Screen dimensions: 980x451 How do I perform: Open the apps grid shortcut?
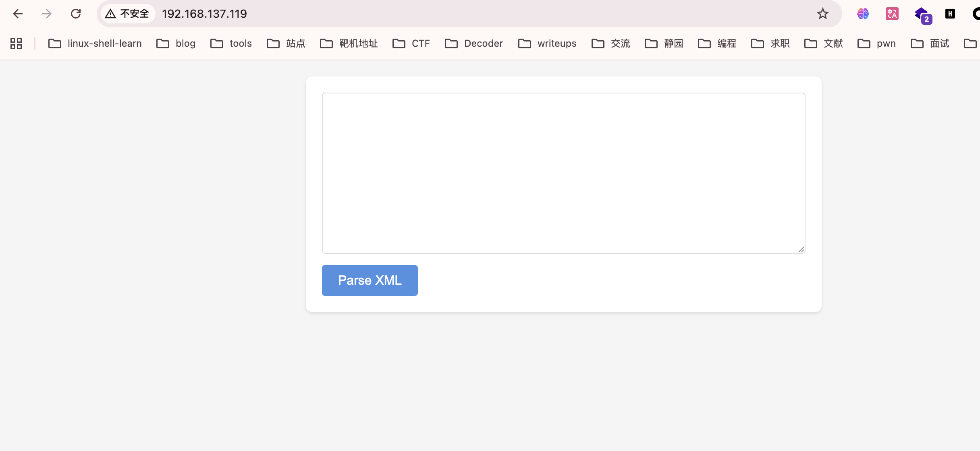coord(16,43)
